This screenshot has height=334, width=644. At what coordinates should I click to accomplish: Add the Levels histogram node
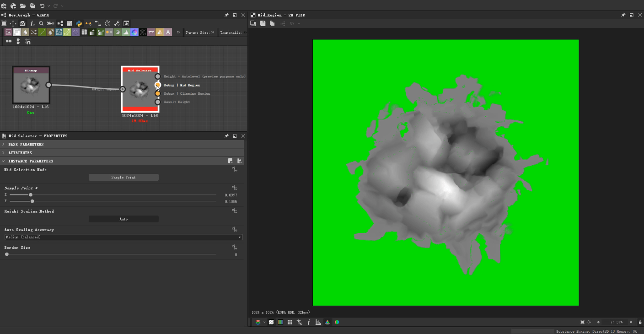tap(126, 32)
